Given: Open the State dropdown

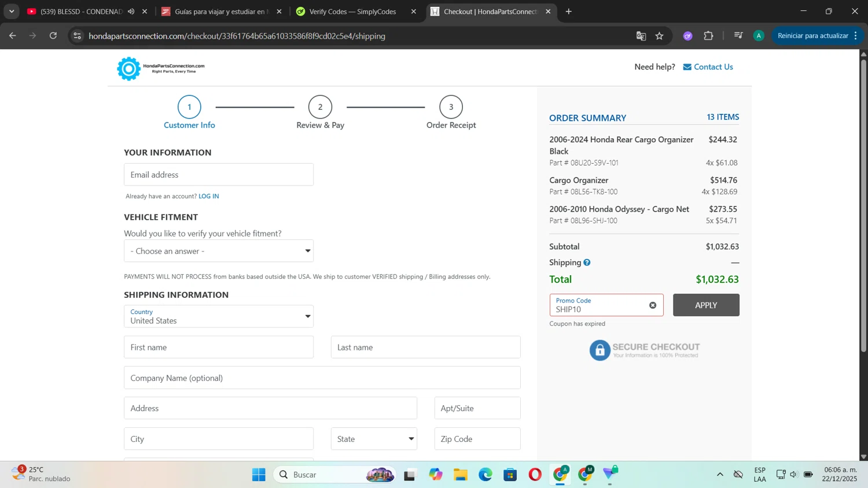Looking at the screenshot, I should [x=374, y=439].
